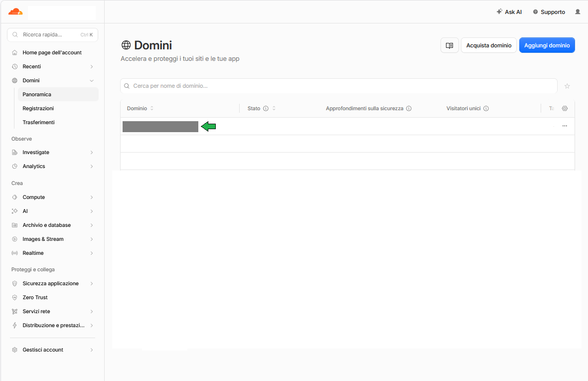This screenshot has width=588, height=381.
Task: Expand Images & Stream
Action: [x=92, y=239]
